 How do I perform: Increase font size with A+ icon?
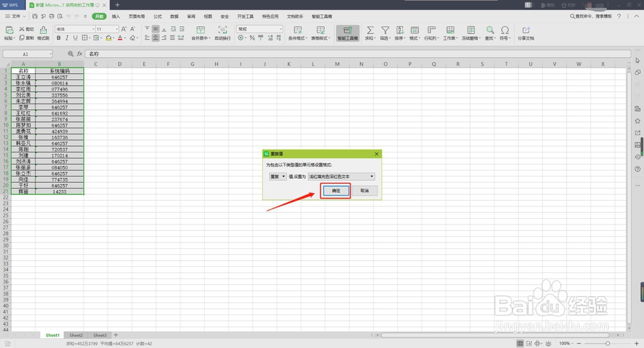tap(124, 29)
